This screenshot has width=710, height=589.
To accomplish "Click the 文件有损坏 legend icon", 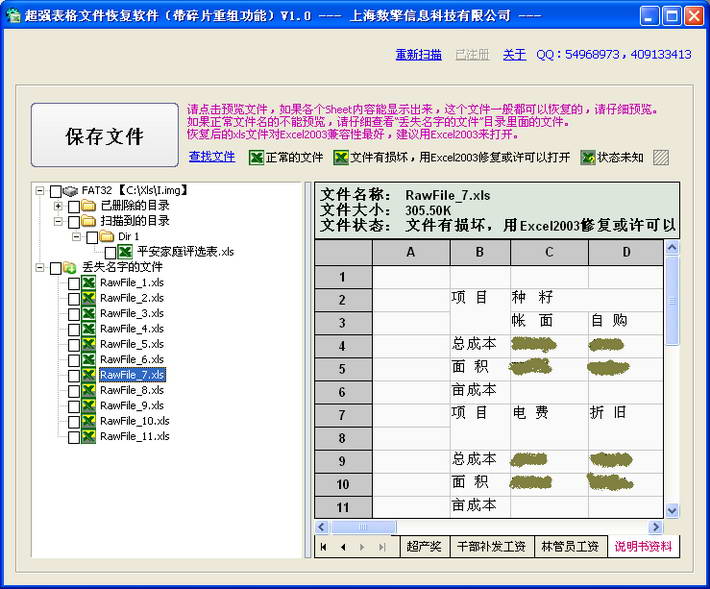I will click(341, 158).
